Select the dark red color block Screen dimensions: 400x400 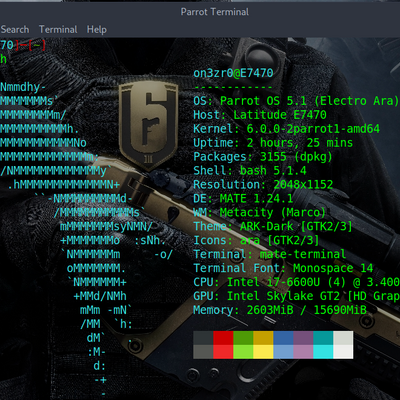pos(223,338)
